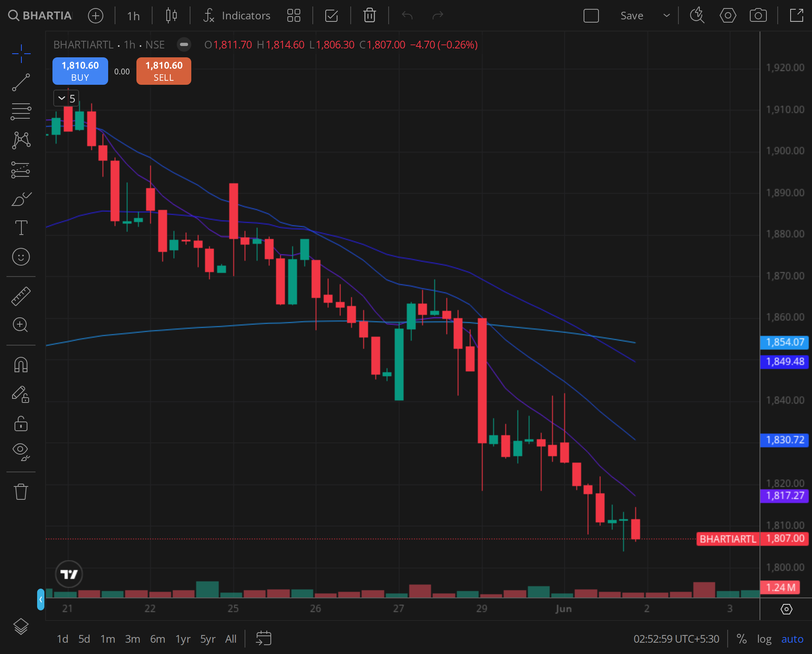Activate the zoom in tool
This screenshot has width=812, height=654.
click(21, 325)
